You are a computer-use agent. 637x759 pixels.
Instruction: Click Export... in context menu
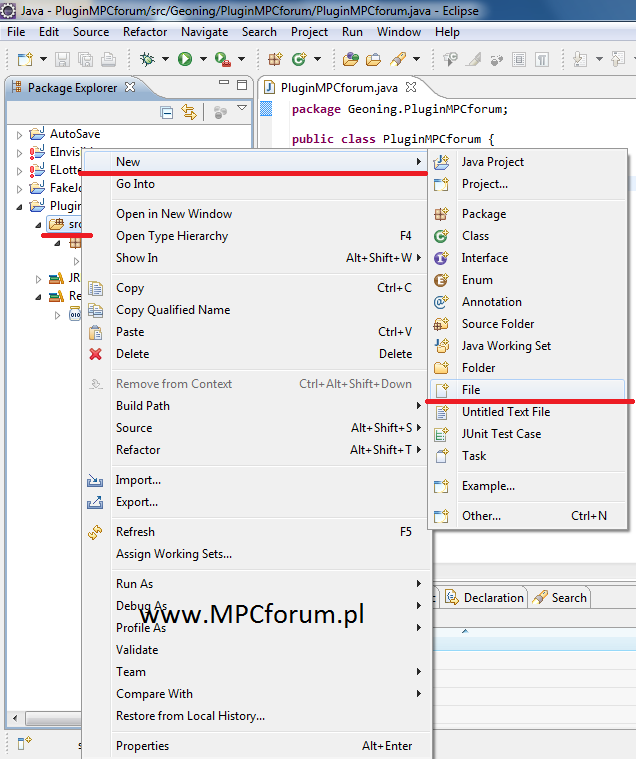(x=255, y=502)
